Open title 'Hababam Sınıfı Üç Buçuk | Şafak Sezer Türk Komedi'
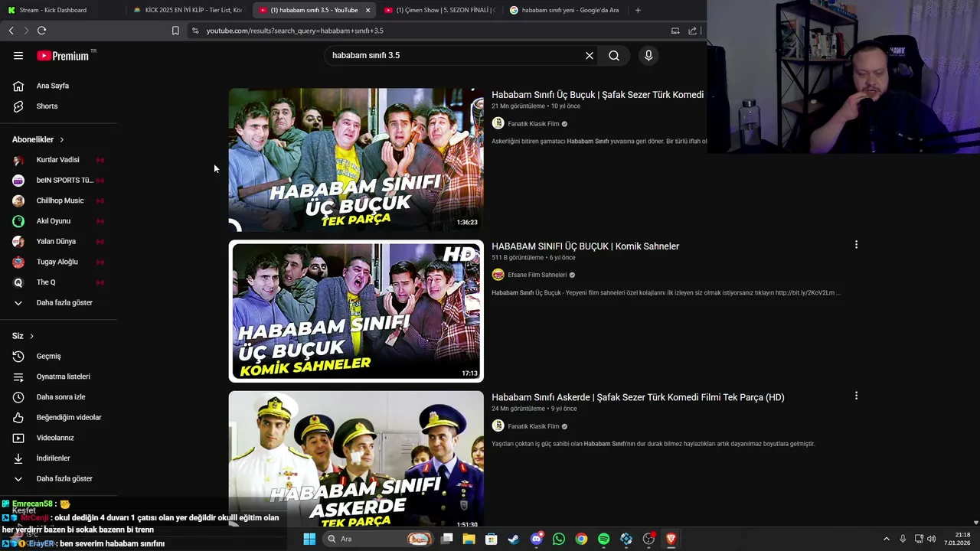The height and width of the screenshot is (551, 980). pyautogui.click(x=597, y=95)
